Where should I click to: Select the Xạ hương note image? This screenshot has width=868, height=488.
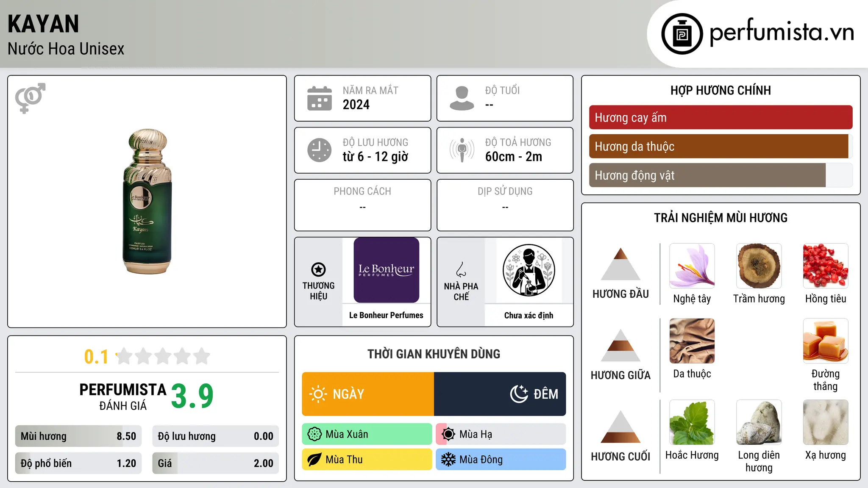pos(826,422)
